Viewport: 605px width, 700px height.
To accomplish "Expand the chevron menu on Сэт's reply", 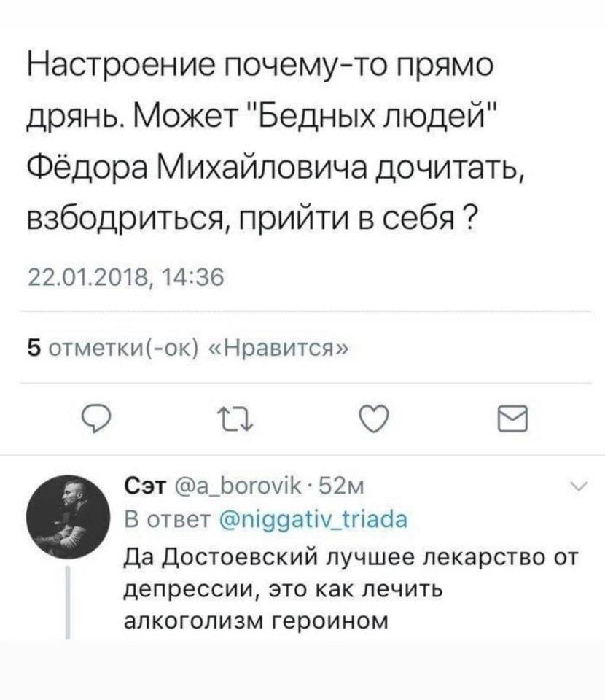I will pos(572,486).
